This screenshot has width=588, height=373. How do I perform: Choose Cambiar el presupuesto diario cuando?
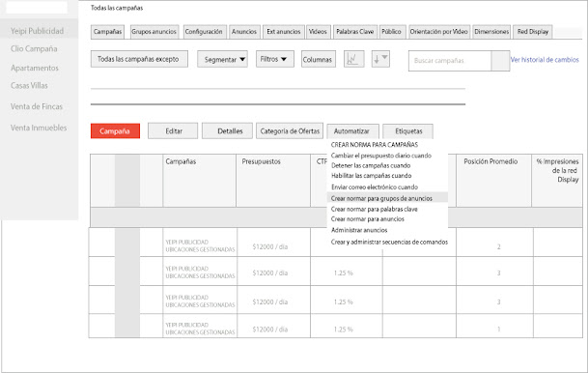click(x=381, y=156)
